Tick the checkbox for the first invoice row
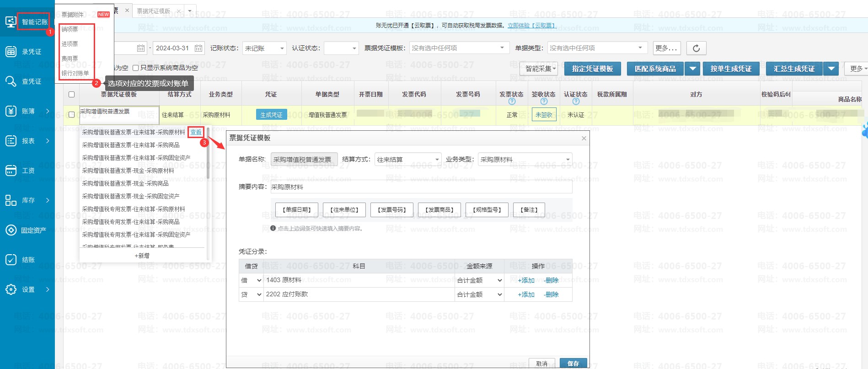The image size is (868, 369). (71, 115)
